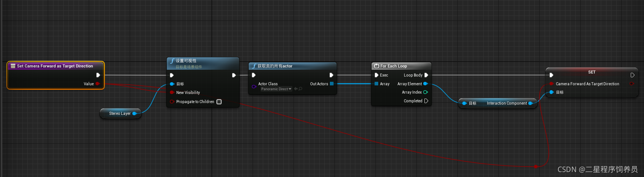The image size is (644, 177).
Task: Toggle the Propagate to Children checkbox
Action: coord(219,102)
